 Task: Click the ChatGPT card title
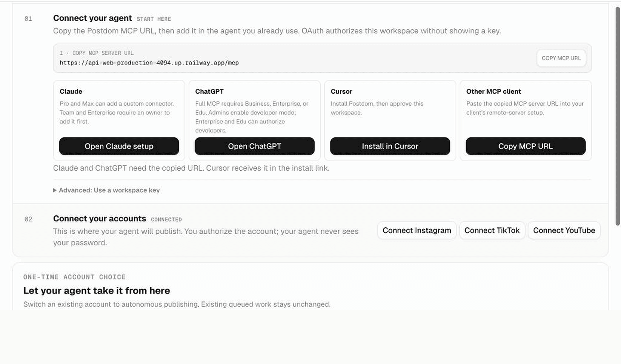click(209, 91)
